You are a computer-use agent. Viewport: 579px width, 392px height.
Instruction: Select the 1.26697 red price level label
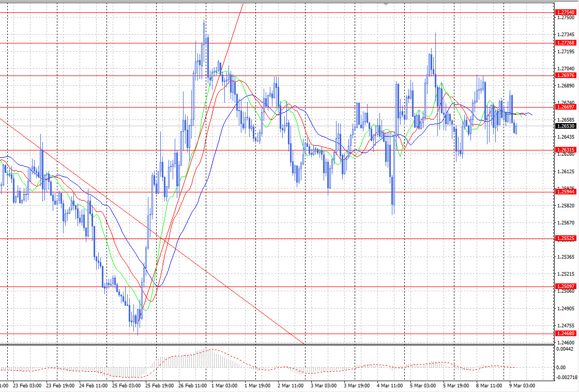566,107
